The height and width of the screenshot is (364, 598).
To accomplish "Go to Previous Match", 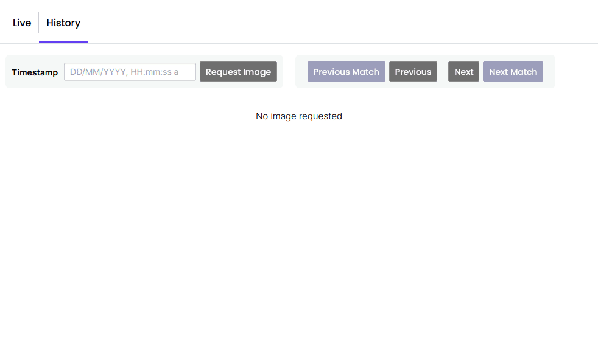I will tap(346, 72).
